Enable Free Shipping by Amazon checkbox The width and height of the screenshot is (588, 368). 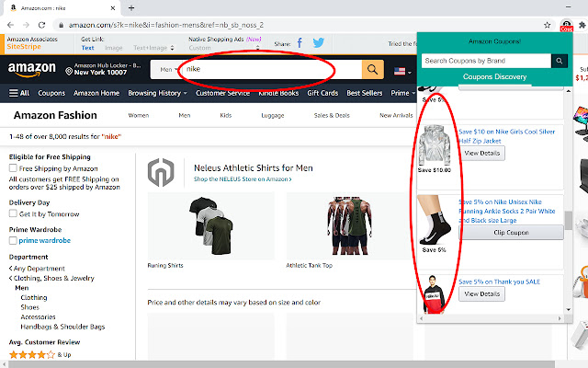coord(13,167)
